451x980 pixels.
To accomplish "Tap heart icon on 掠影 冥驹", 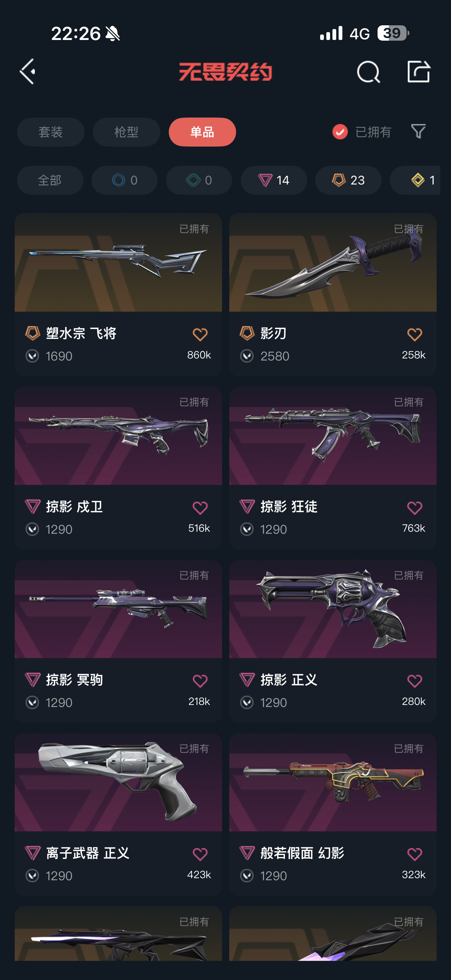I will click(x=200, y=681).
